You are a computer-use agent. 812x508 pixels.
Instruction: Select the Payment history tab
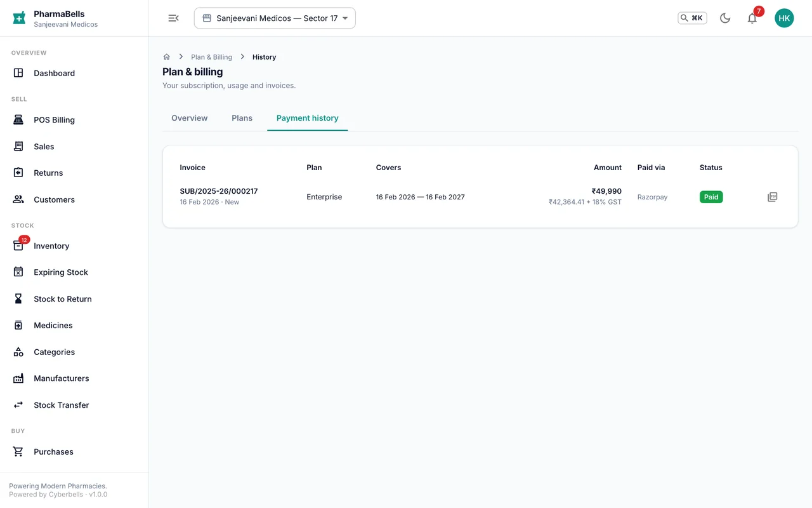308,118
